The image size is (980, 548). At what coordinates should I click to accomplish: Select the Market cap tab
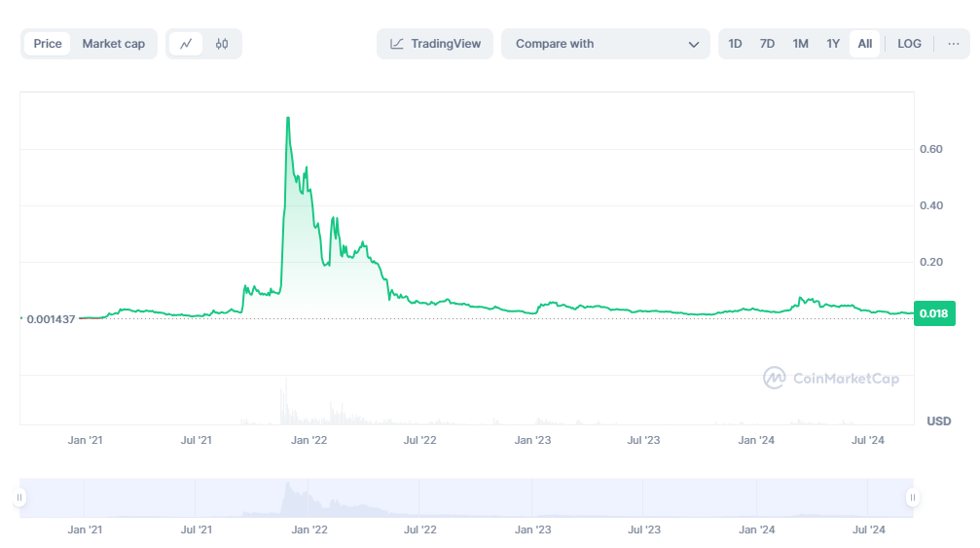point(113,44)
